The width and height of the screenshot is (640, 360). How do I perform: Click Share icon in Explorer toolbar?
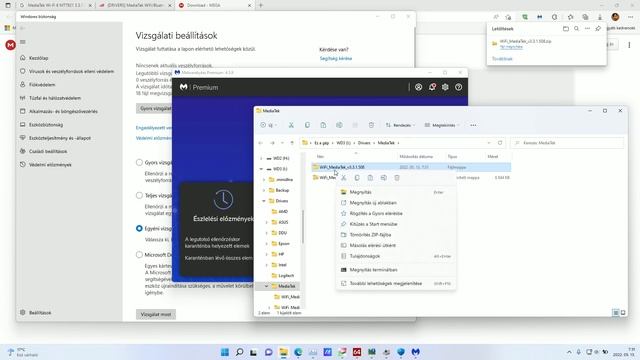click(x=355, y=125)
